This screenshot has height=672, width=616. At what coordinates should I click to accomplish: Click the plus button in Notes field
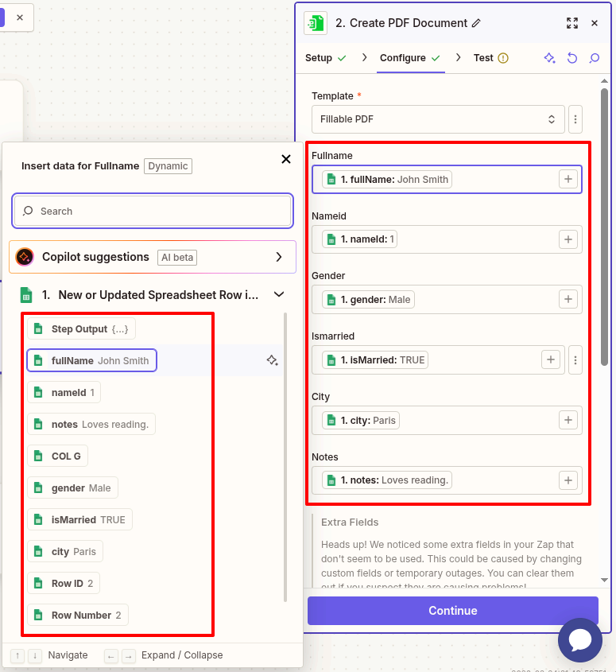point(568,480)
